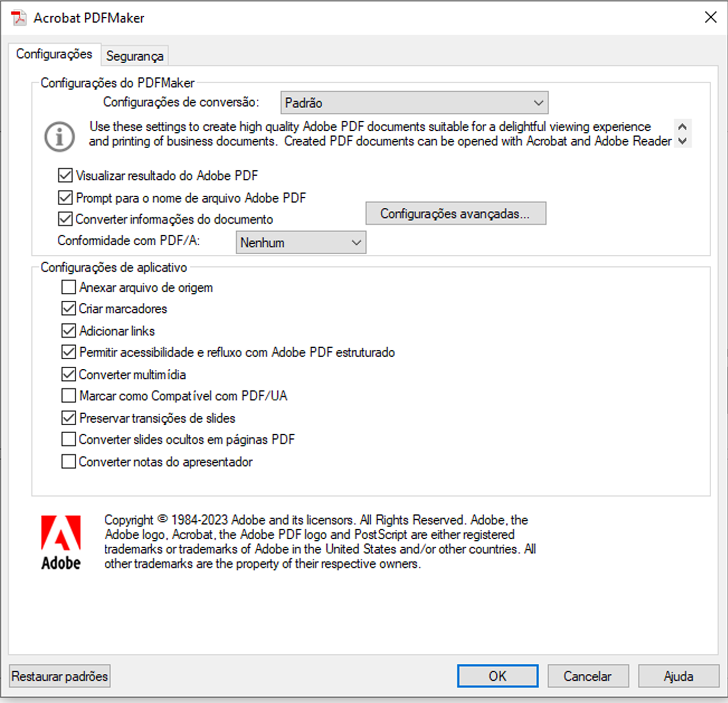Disable Preservar transições de slides
This screenshot has width=728, height=703.
(68, 417)
